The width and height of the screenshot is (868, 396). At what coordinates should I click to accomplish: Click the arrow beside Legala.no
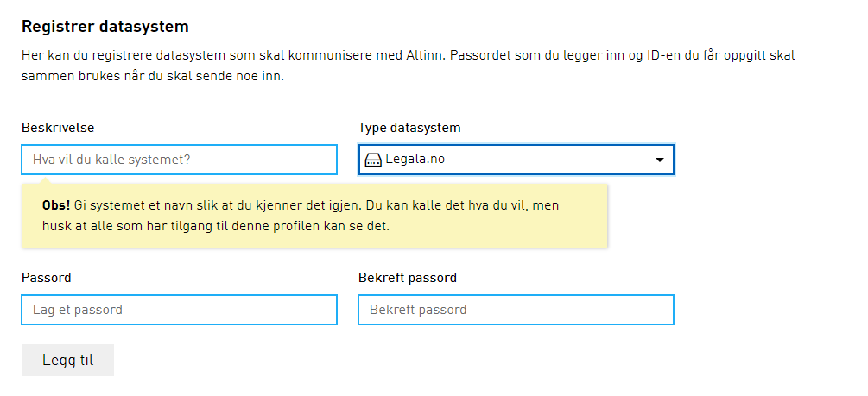coord(660,160)
